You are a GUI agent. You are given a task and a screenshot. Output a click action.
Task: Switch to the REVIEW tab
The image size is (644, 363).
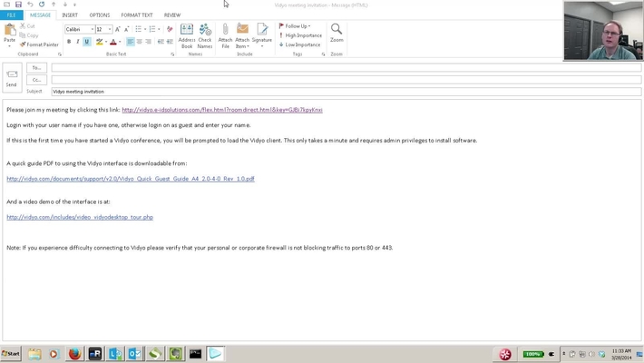pyautogui.click(x=172, y=15)
